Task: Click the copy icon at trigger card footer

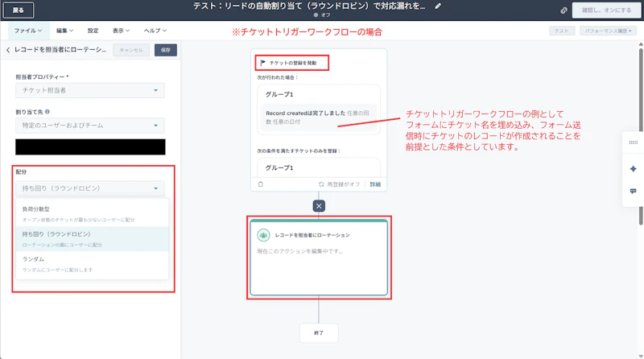Action: 260,184
